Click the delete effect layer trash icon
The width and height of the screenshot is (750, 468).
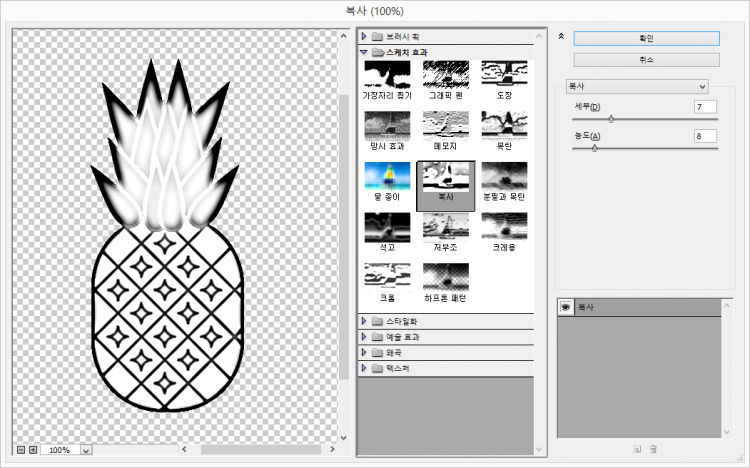[x=653, y=450]
